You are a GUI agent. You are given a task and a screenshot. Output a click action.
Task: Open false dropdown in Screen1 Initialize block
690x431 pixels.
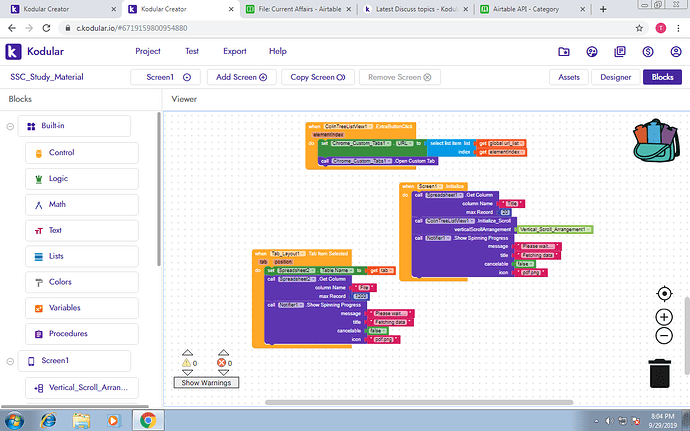click(x=525, y=264)
